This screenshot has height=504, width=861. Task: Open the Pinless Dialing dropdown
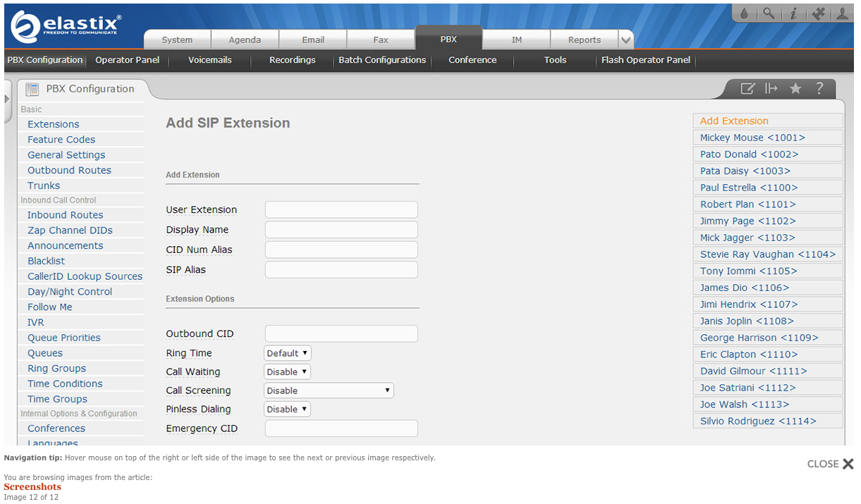pos(287,409)
